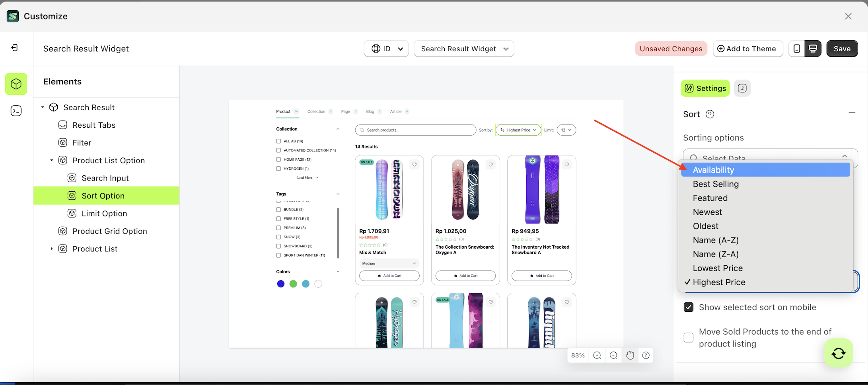Open the code console sidebar icon
The height and width of the screenshot is (385, 868).
[x=16, y=111]
